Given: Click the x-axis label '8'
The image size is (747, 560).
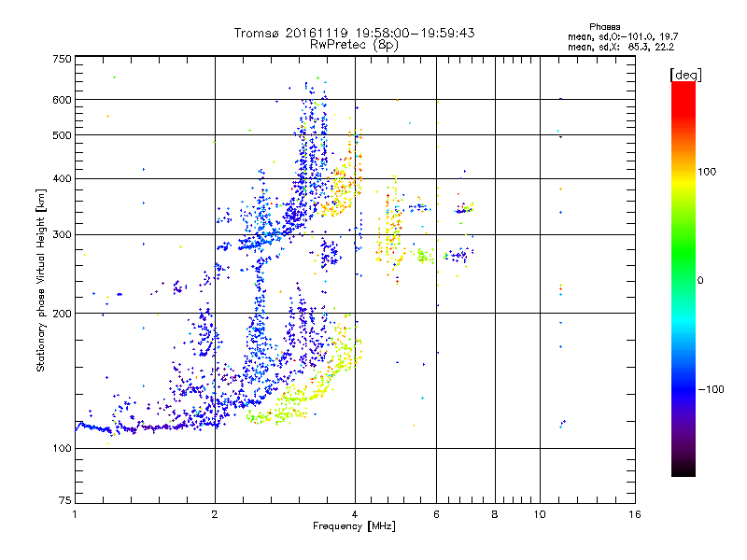Looking at the screenshot, I should tap(495, 514).
